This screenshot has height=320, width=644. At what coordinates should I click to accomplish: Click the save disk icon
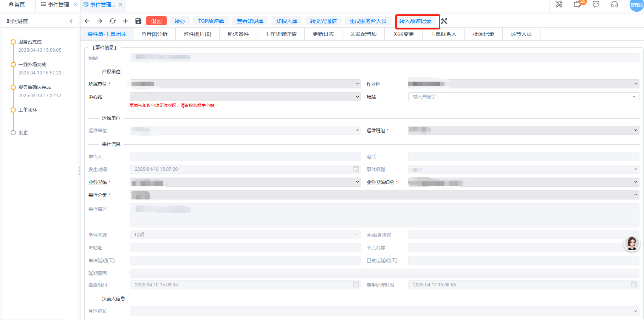(x=138, y=21)
